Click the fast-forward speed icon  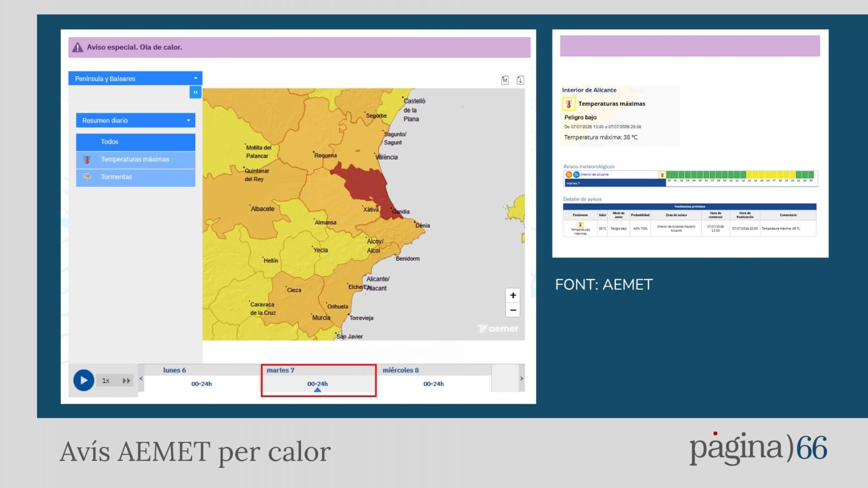[x=126, y=380]
